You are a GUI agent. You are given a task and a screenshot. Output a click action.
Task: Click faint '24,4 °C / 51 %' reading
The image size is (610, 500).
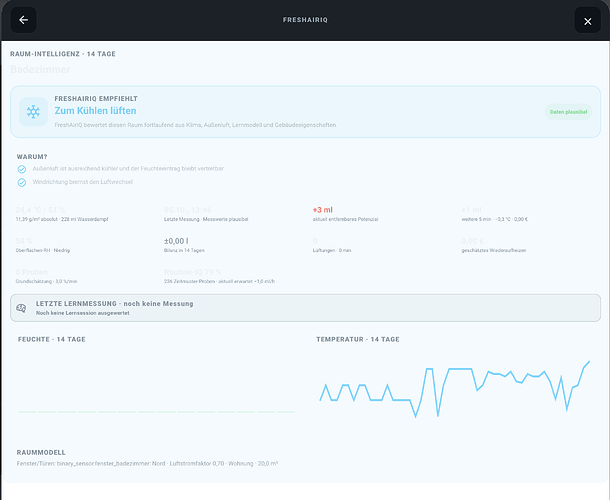(40, 210)
